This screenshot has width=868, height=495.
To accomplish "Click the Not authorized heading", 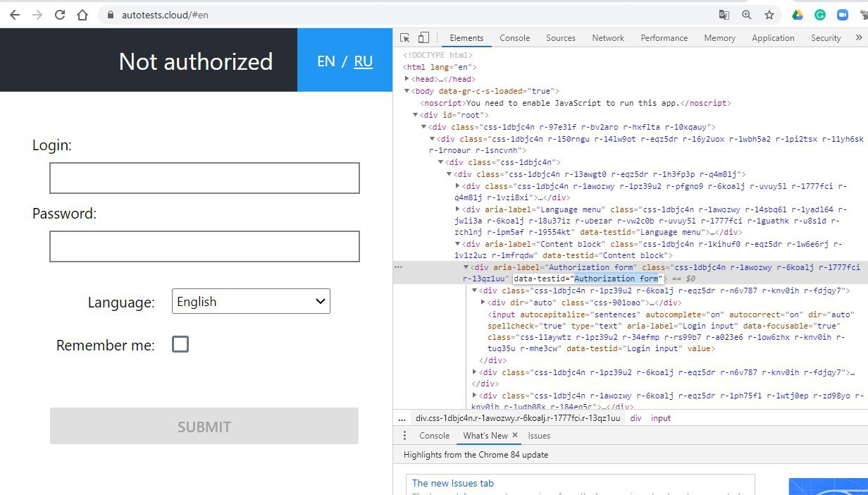I will click(195, 61).
